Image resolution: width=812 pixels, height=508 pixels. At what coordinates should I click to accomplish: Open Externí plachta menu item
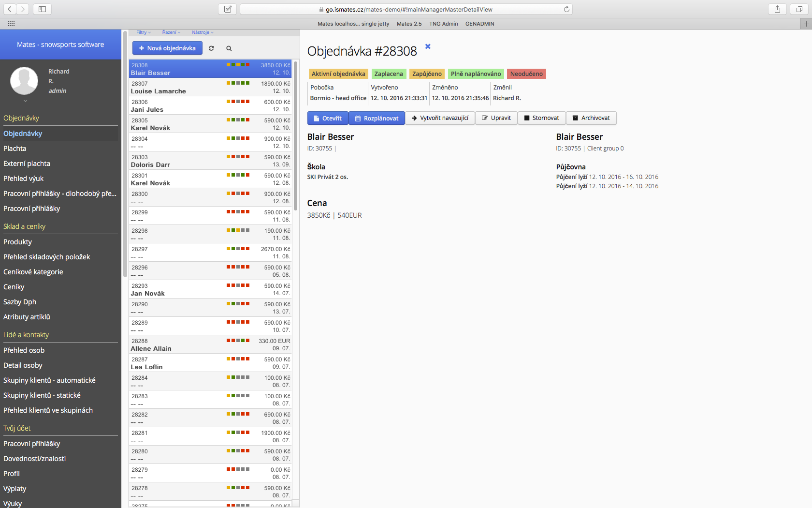(27, 164)
